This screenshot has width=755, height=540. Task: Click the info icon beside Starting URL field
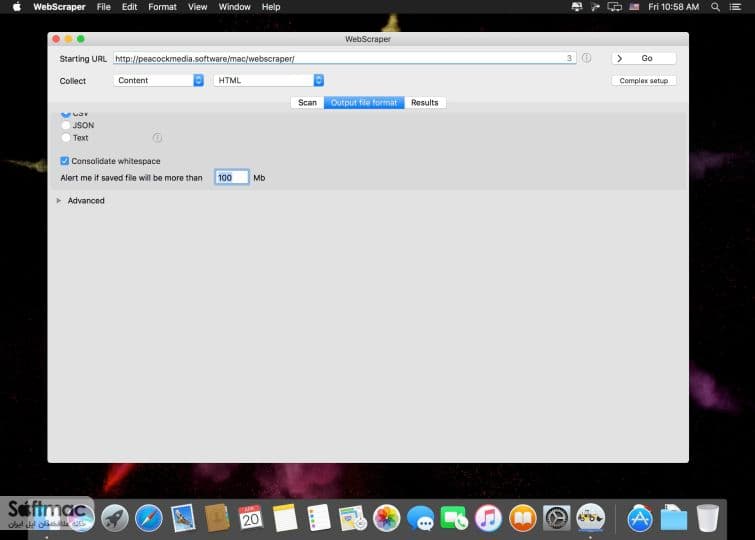coord(586,58)
